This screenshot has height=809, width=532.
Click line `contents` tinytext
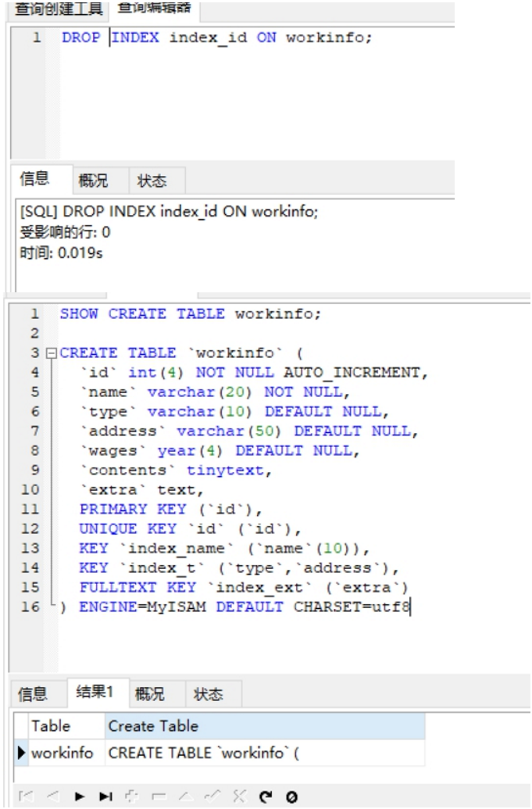tap(176, 471)
